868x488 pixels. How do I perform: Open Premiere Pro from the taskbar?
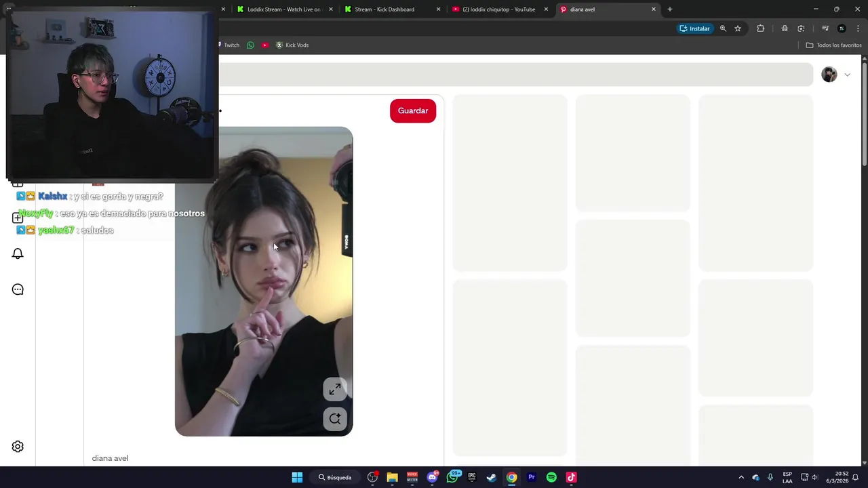pyautogui.click(x=532, y=477)
